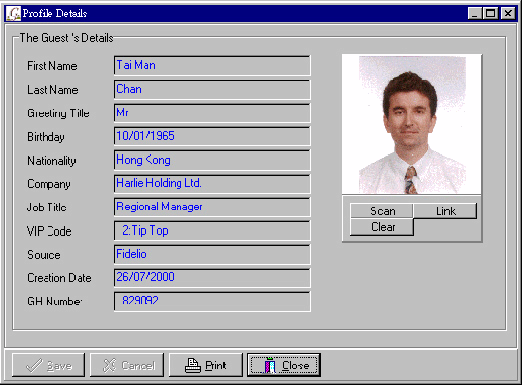Screen dimensions: 522x385
Task: Select the Job Title field
Action: (212, 207)
